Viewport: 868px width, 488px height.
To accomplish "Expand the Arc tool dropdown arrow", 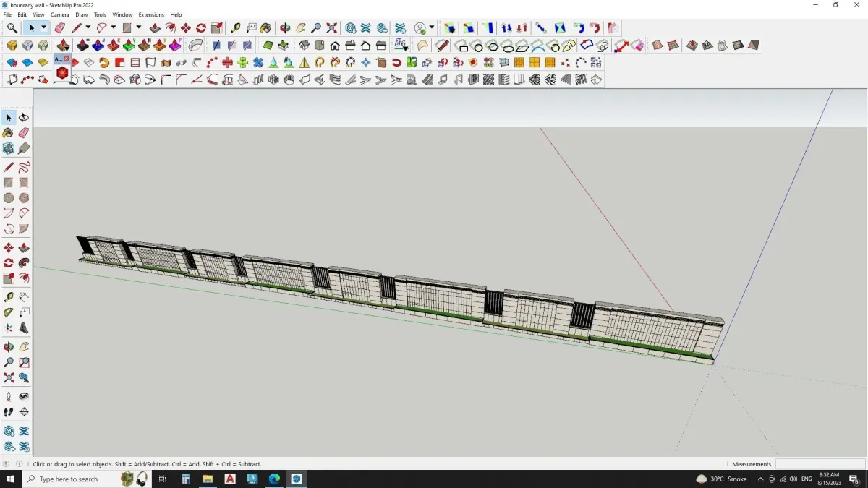I will click(x=113, y=28).
